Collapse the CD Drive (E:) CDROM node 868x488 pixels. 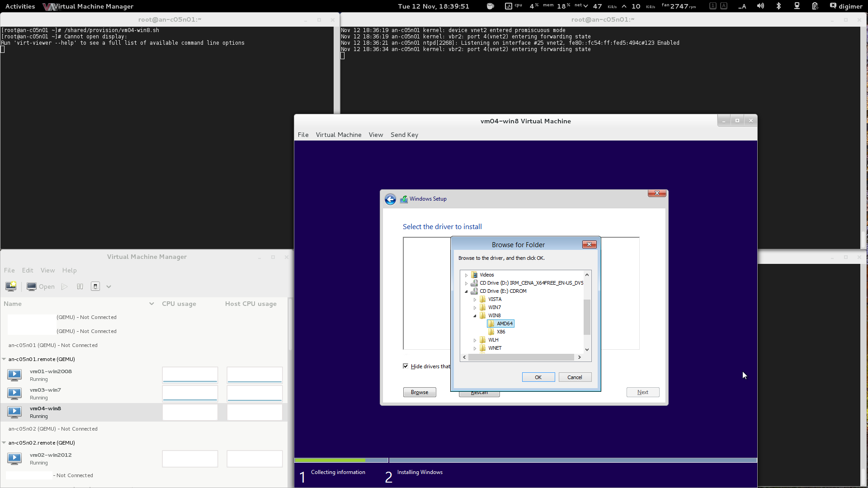coord(466,291)
